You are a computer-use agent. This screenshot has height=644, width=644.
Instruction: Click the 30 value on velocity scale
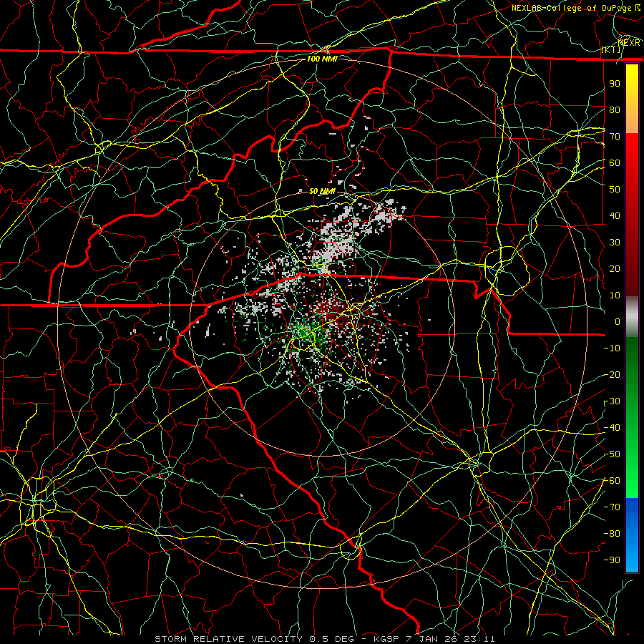click(615, 243)
